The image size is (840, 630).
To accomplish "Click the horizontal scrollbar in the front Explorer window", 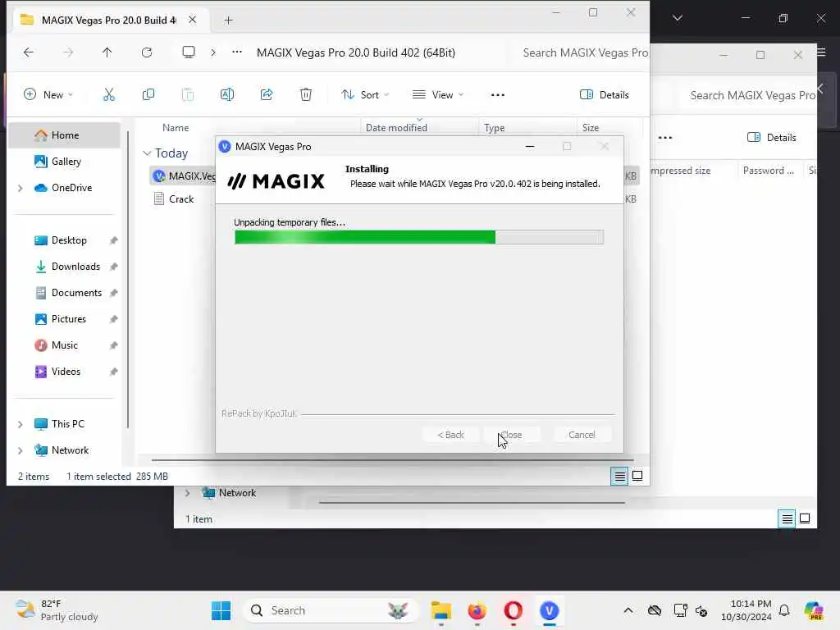I will (393, 459).
